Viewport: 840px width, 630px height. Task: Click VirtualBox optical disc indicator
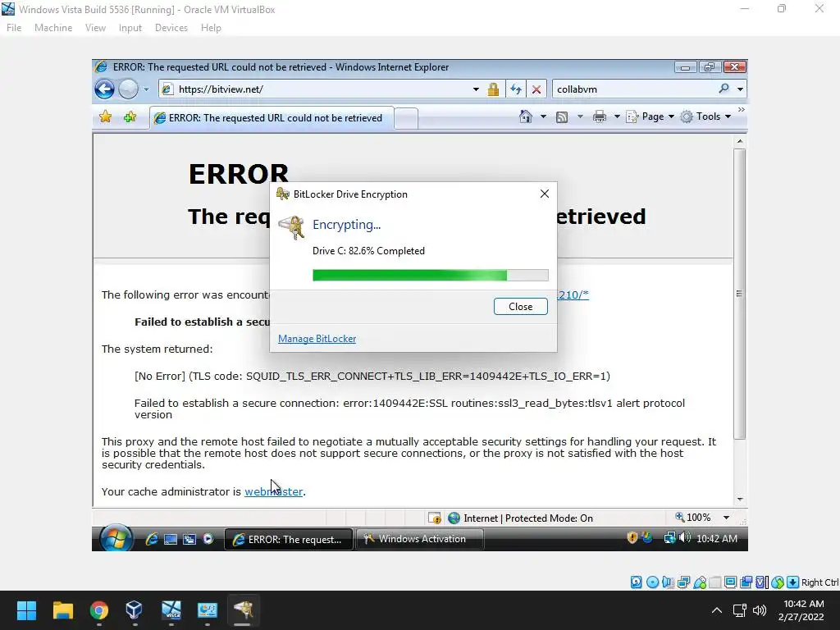[652, 582]
